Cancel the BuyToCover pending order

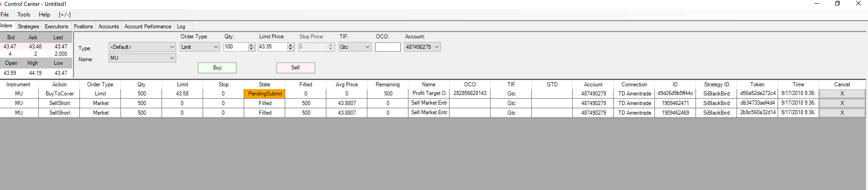842,94
